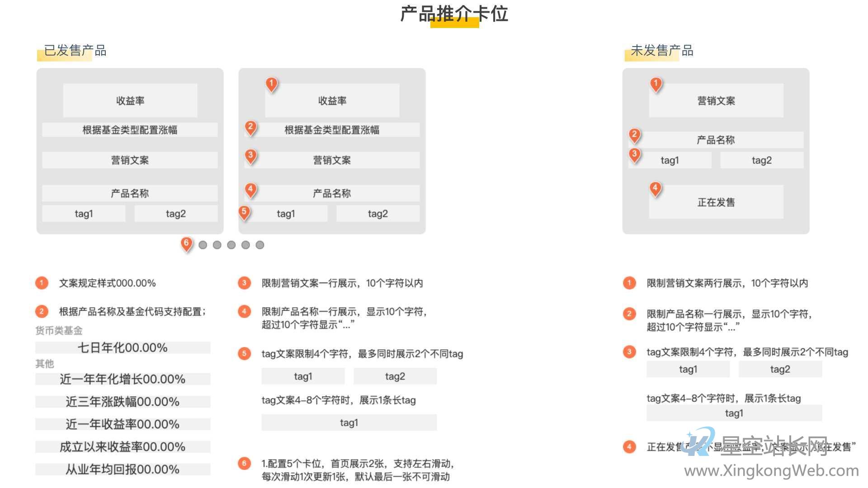Click the 产品推介卡位 page title
This screenshot has height=488, width=868.
pos(454,14)
